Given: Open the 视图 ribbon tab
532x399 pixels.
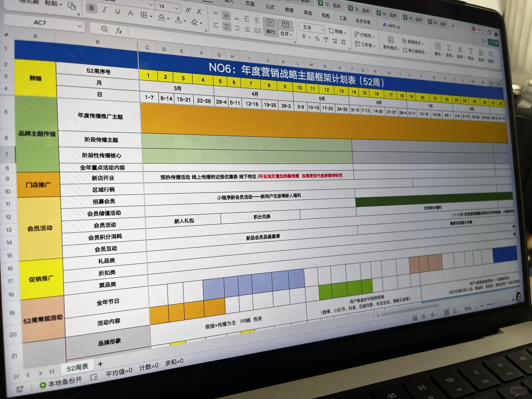Looking at the screenshot, I should tap(325, 16).
